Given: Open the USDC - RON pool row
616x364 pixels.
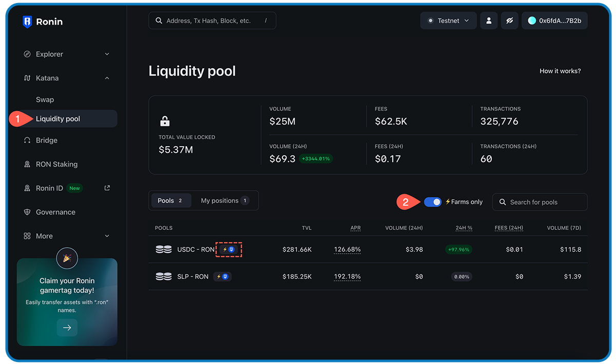Looking at the screenshot, I should pos(368,250).
